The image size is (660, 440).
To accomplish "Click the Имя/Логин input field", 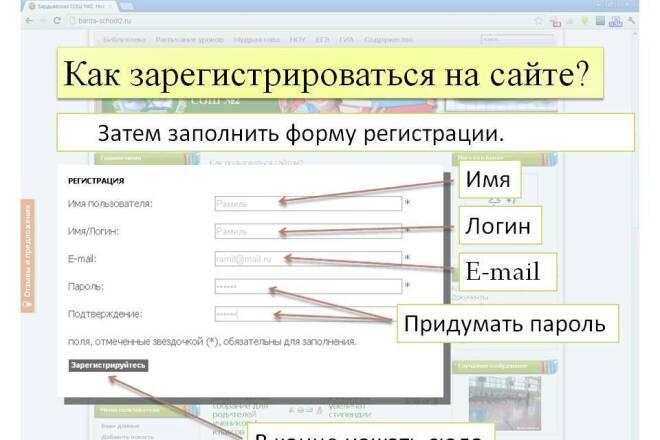I will 308,231.
